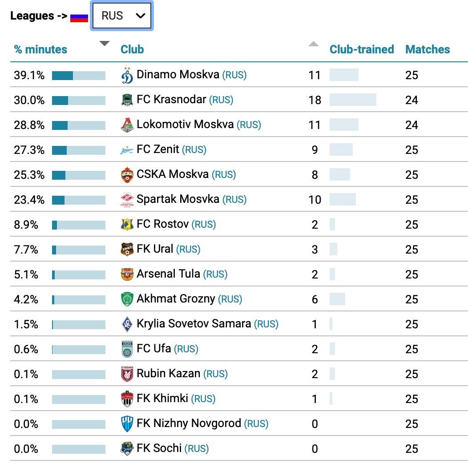Sort by the % minutes header
Viewport: 468px width, 476px height.
[40, 49]
